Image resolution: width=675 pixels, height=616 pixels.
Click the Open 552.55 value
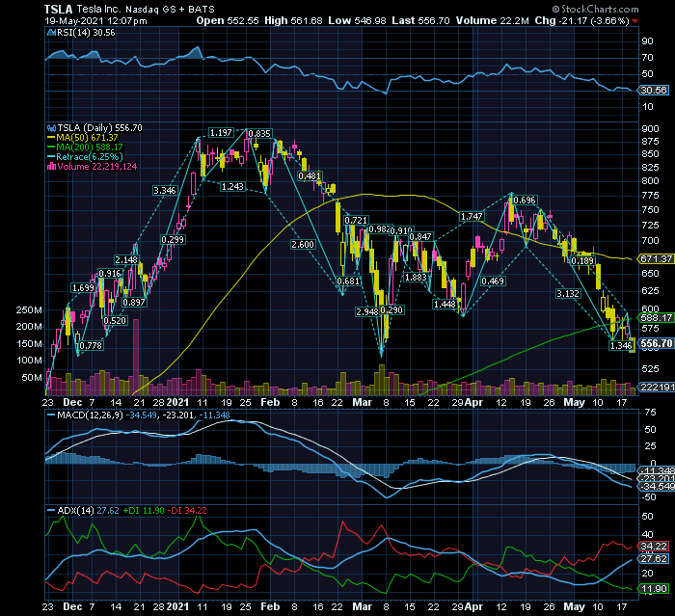click(228, 20)
